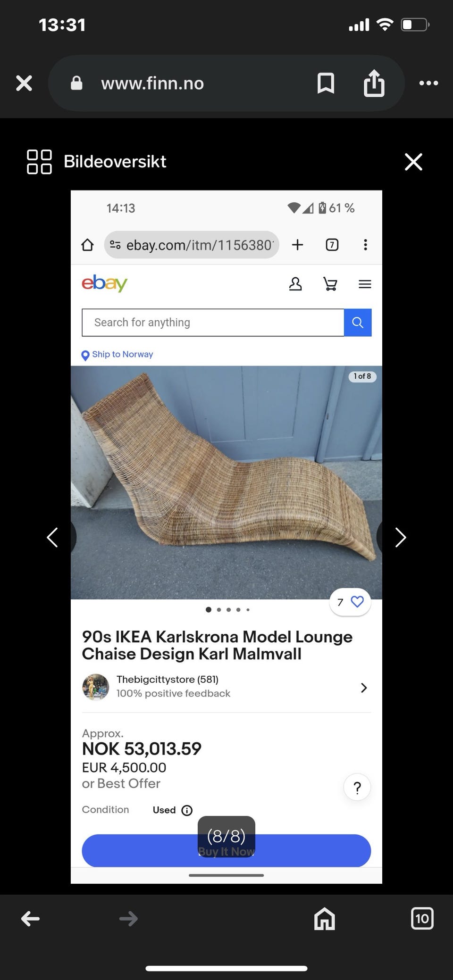
Task: Open the three-dot browser menu
Action: tap(428, 83)
